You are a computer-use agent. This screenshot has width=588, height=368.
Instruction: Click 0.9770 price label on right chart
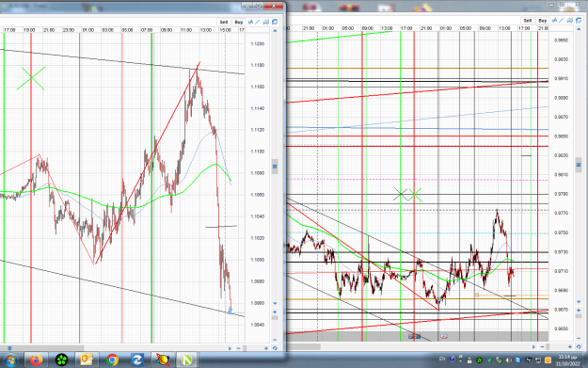click(x=561, y=213)
